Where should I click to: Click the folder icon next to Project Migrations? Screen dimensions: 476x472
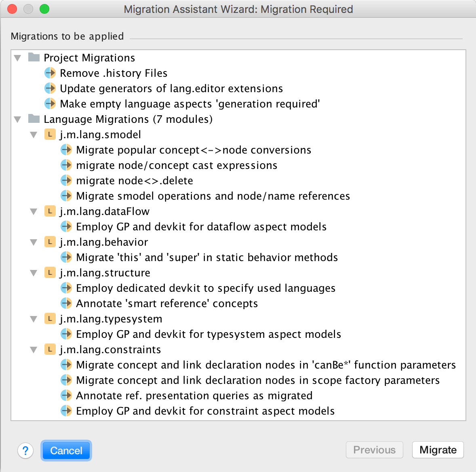click(x=34, y=57)
